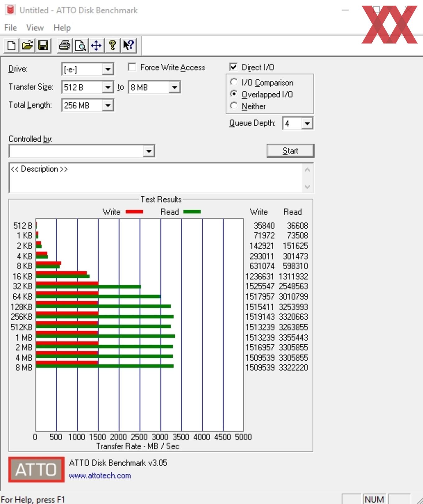423x504 pixels.
Task: Minimize the ATTO Disk Benchmark window
Action: pyautogui.click(x=345, y=10)
